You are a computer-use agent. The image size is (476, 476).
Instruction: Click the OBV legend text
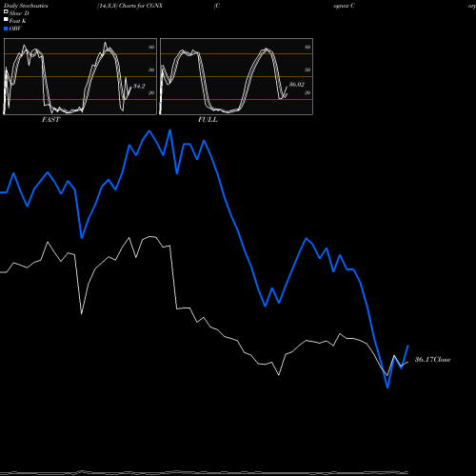[15, 29]
